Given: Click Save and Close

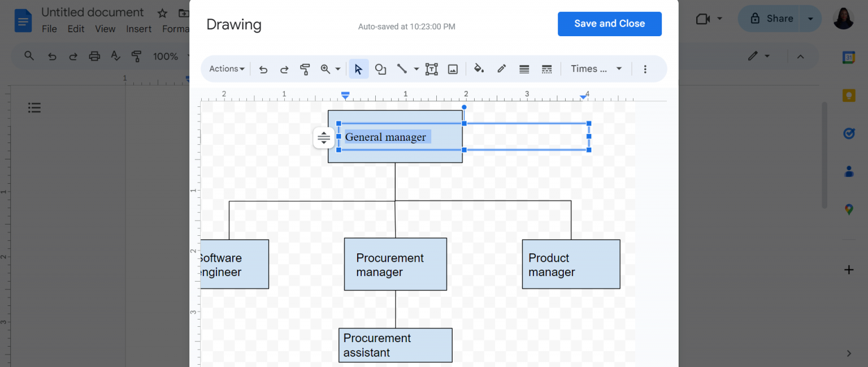Looking at the screenshot, I should click(x=609, y=24).
